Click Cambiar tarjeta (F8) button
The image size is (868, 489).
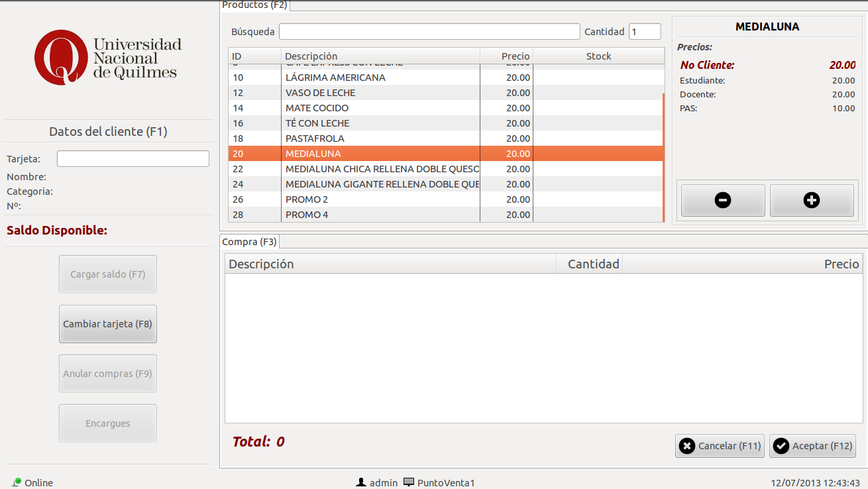coord(108,324)
